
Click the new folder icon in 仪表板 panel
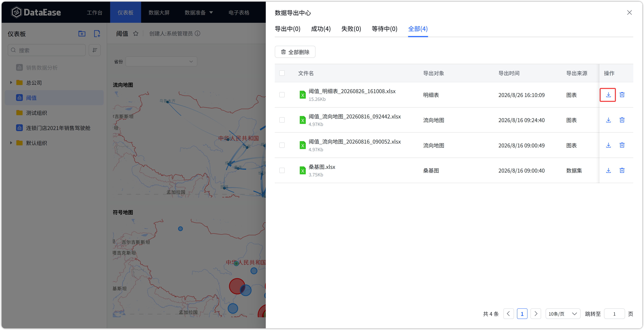82,34
